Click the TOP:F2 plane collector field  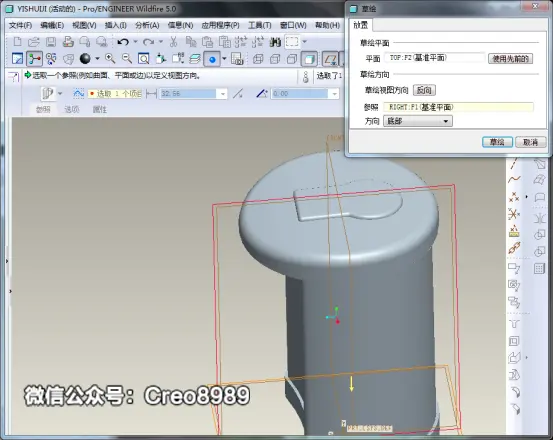(x=435, y=58)
